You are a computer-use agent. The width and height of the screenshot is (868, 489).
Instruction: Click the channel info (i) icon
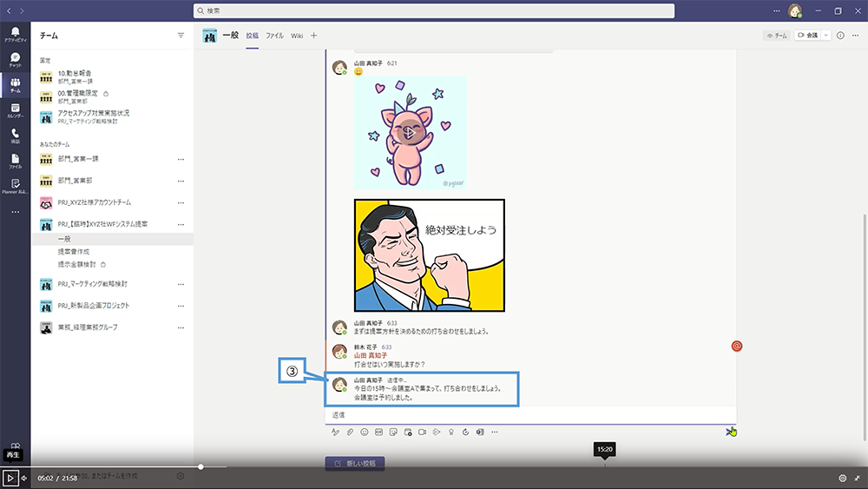coord(840,36)
